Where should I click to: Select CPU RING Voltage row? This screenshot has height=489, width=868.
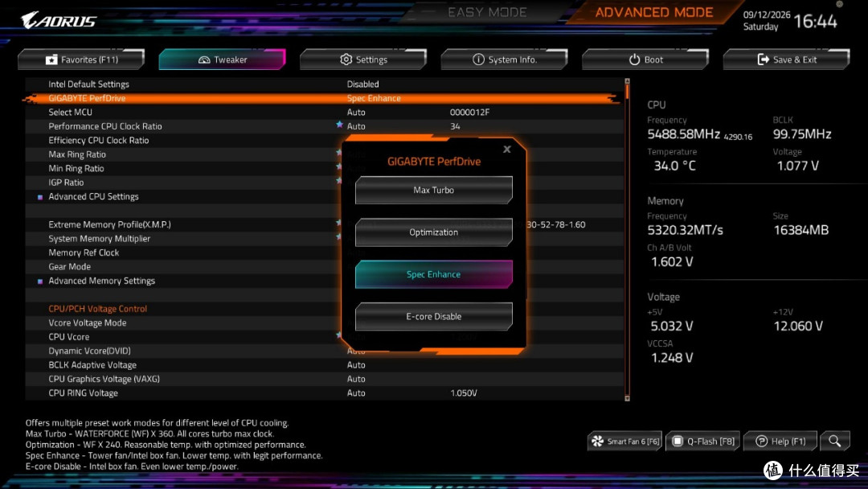pyautogui.click(x=325, y=392)
